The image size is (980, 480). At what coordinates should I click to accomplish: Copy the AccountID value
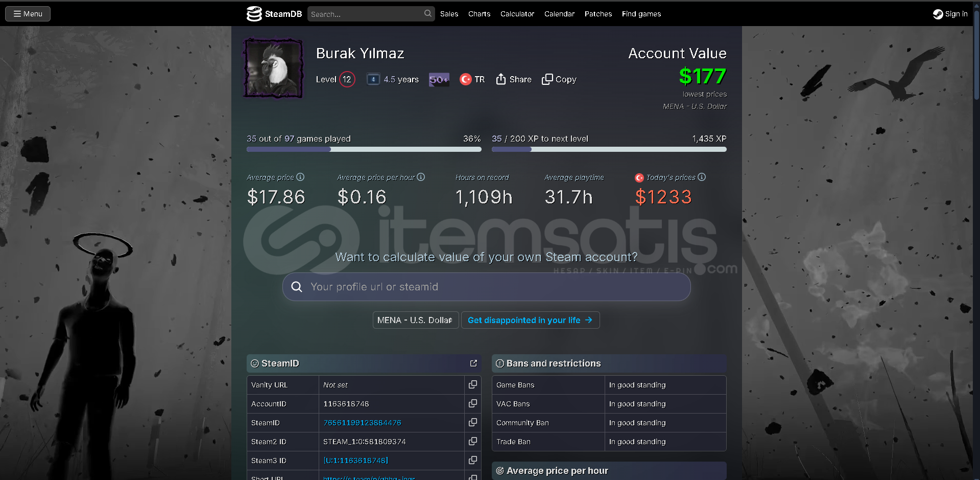(x=473, y=403)
